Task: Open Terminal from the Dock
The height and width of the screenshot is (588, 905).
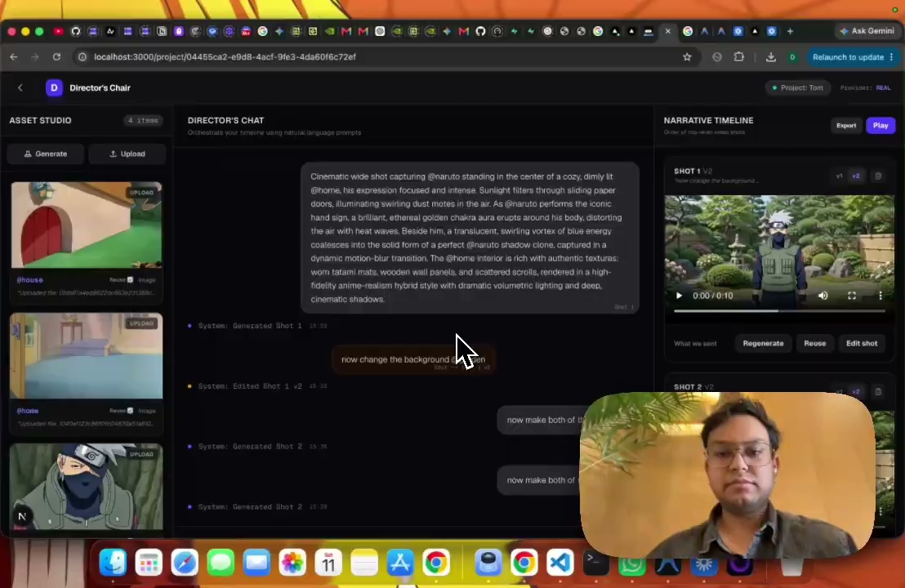Action: (595, 562)
